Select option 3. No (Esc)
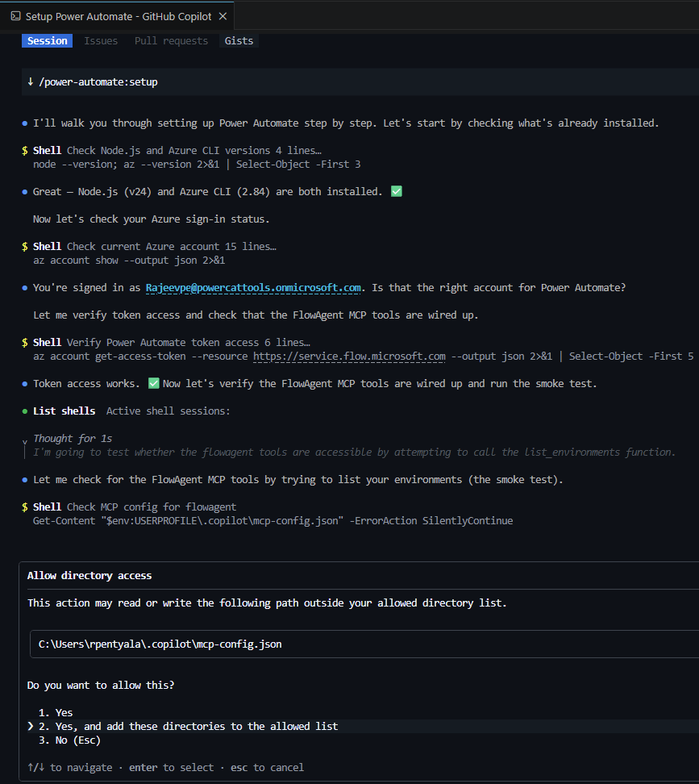 (x=69, y=740)
